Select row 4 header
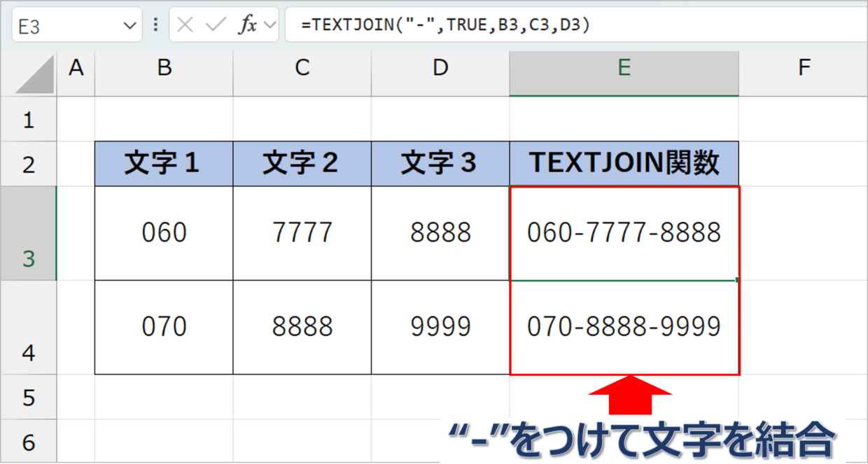868x464 pixels. click(28, 328)
